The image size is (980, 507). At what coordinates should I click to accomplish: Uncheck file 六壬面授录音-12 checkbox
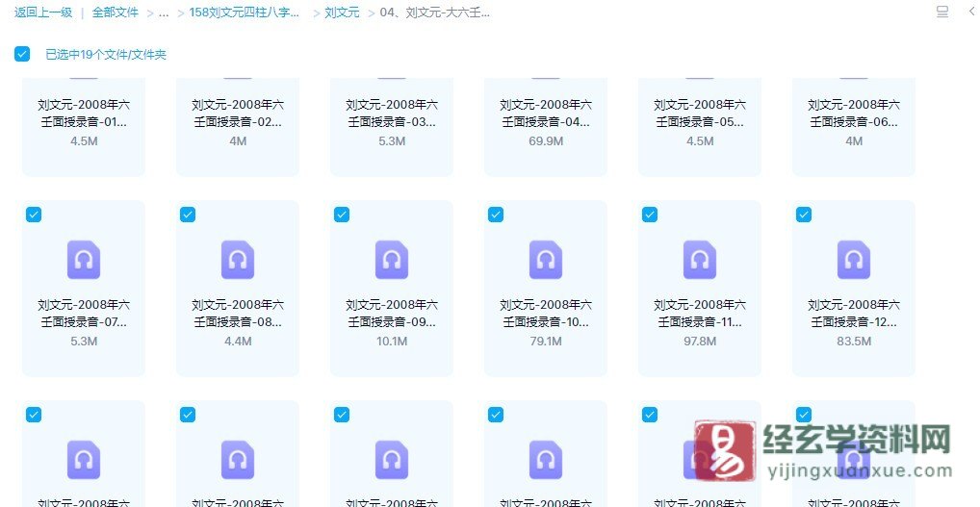[804, 215]
